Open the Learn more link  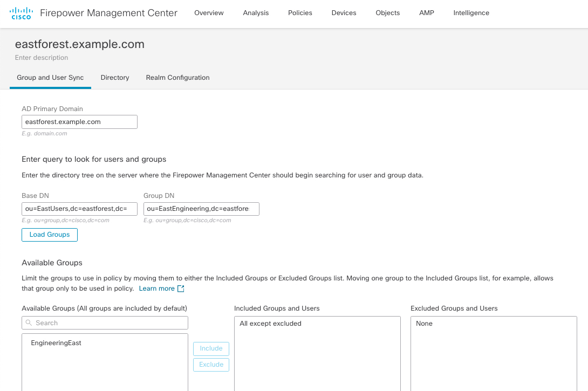[x=157, y=289]
